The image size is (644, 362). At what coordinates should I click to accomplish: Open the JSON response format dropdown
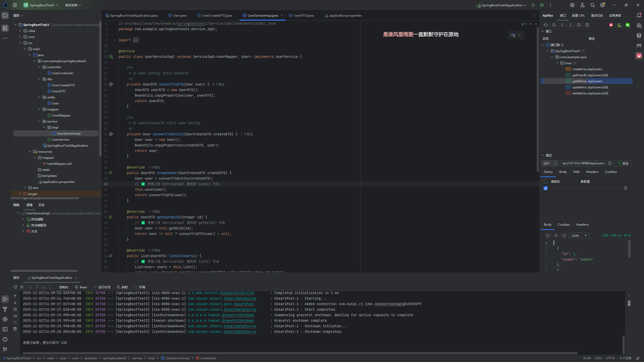pyautogui.click(x=579, y=235)
